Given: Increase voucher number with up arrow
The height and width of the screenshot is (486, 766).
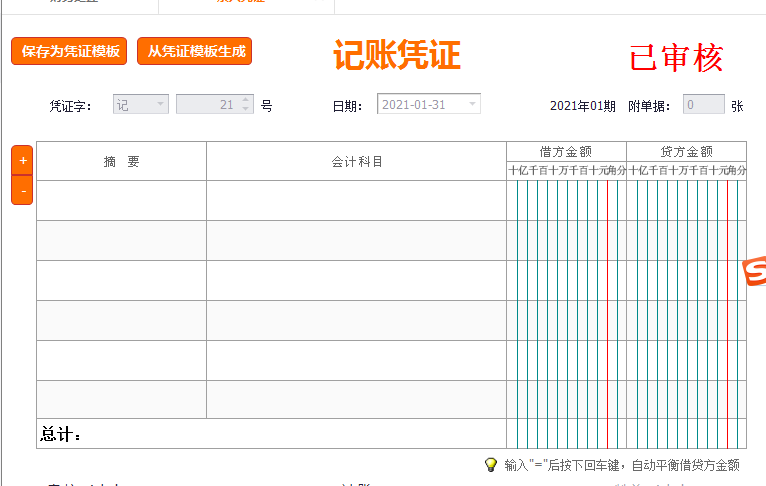Looking at the screenshot, I should tap(246, 100).
